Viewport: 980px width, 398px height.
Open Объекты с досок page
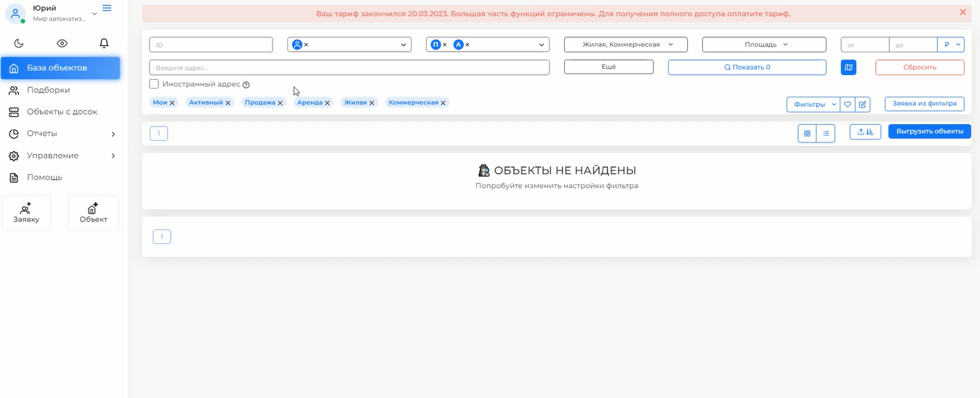click(x=62, y=112)
